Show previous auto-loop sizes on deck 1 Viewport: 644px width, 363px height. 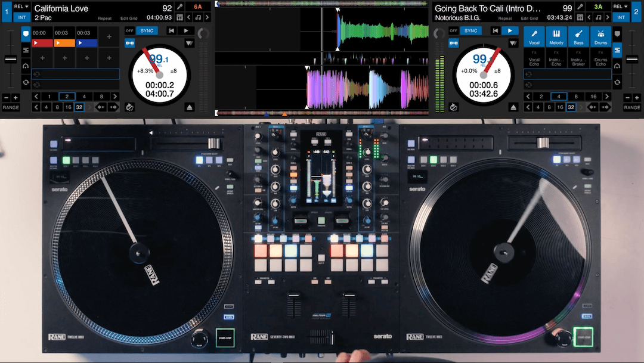tap(36, 97)
